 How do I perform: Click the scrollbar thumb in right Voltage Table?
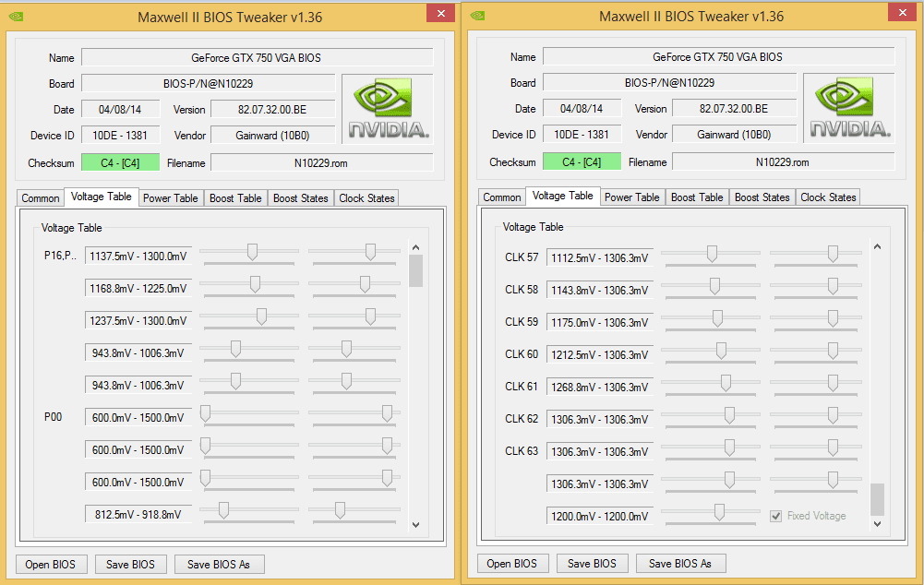[878, 499]
